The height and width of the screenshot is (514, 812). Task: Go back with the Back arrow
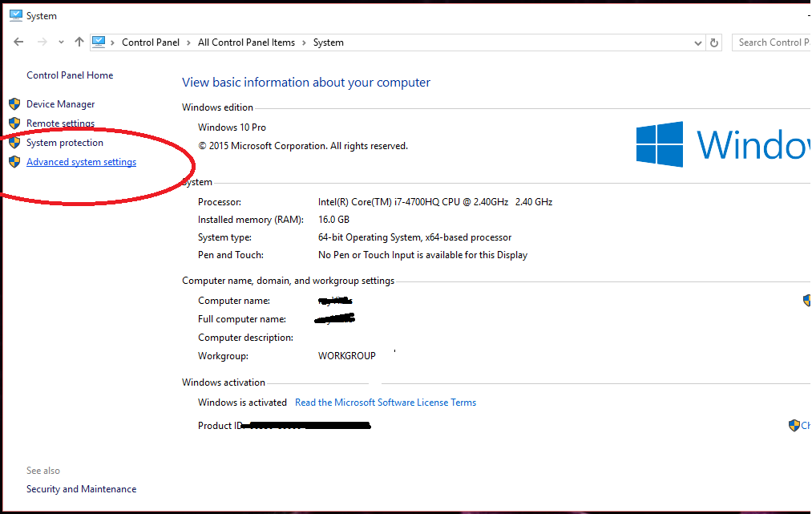click(18, 42)
